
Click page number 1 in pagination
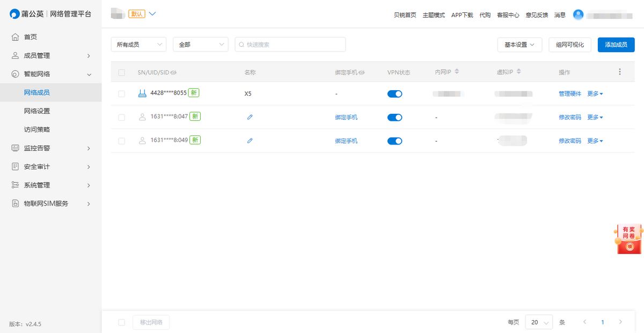click(603, 322)
